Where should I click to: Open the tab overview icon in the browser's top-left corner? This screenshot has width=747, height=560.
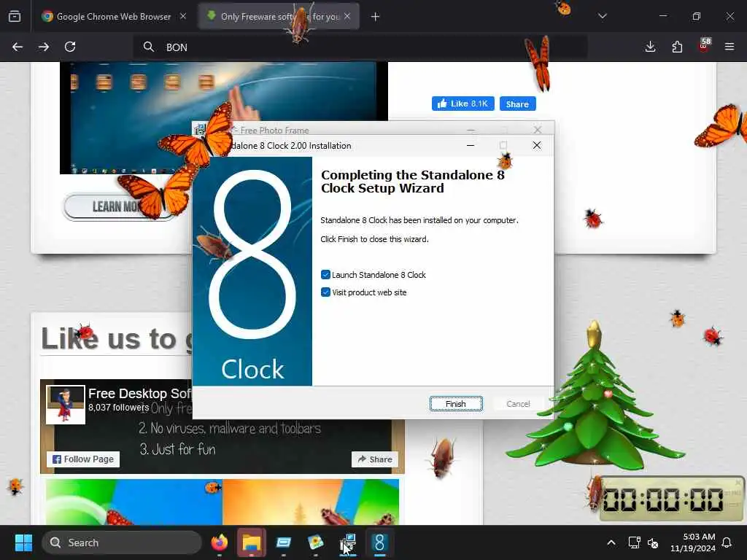[x=15, y=16]
